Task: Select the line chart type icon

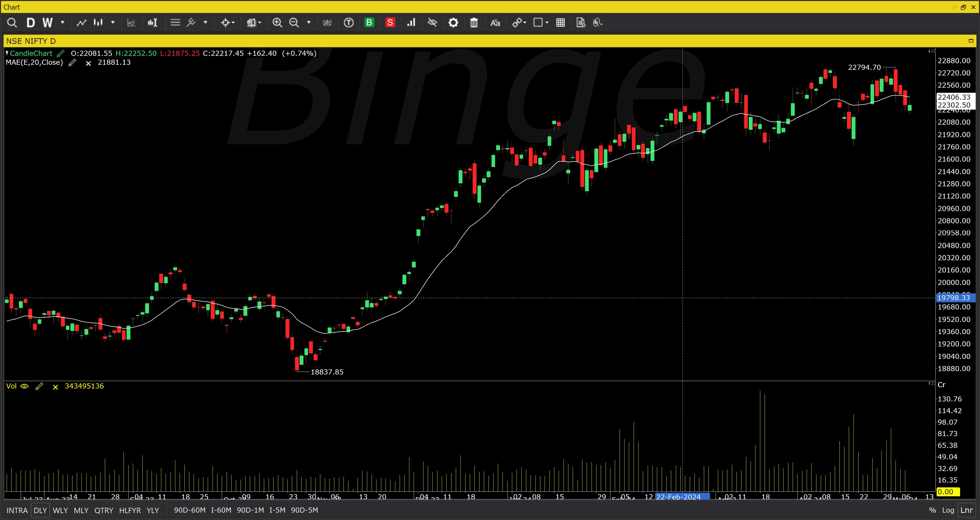Action: click(81, 23)
